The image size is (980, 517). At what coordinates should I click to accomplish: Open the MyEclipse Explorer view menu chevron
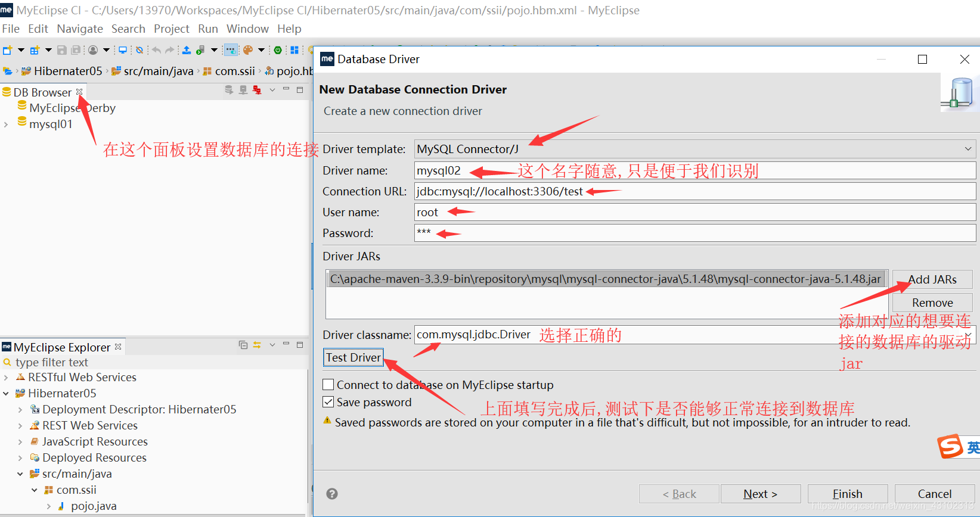[272, 345]
